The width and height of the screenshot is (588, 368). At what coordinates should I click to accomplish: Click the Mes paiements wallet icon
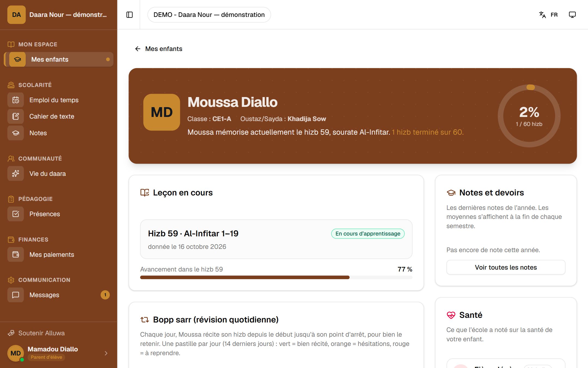tap(16, 255)
